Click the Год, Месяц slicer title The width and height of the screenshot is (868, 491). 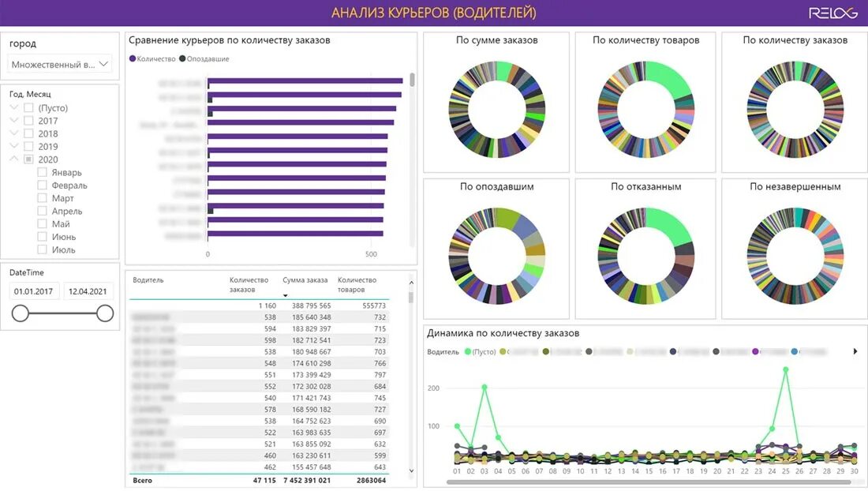[30, 94]
